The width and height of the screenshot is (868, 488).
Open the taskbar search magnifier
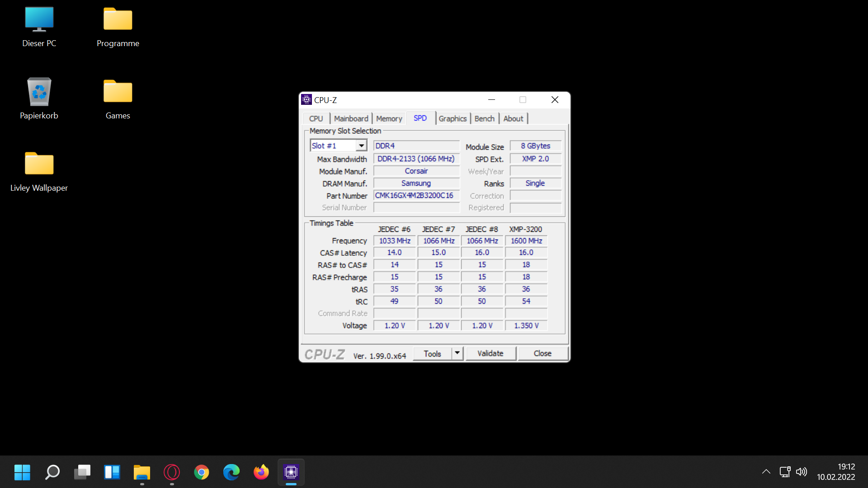(52, 472)
